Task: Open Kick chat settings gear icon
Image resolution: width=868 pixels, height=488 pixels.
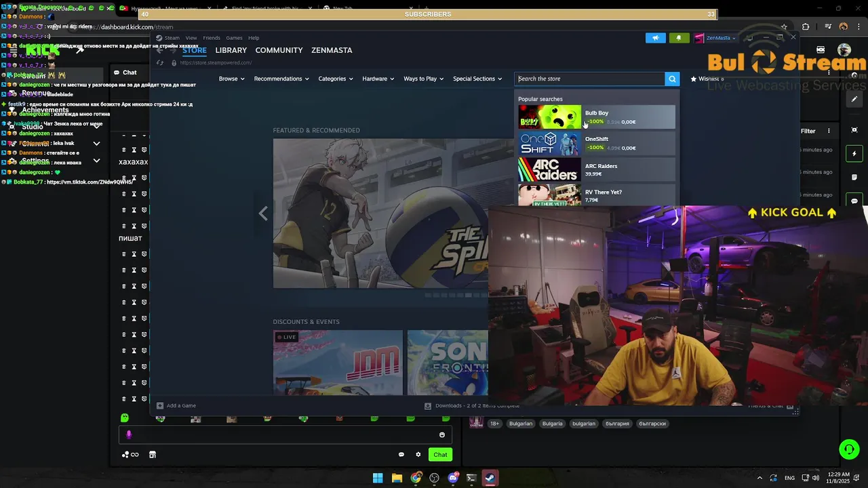Action: tap(418, 455)
